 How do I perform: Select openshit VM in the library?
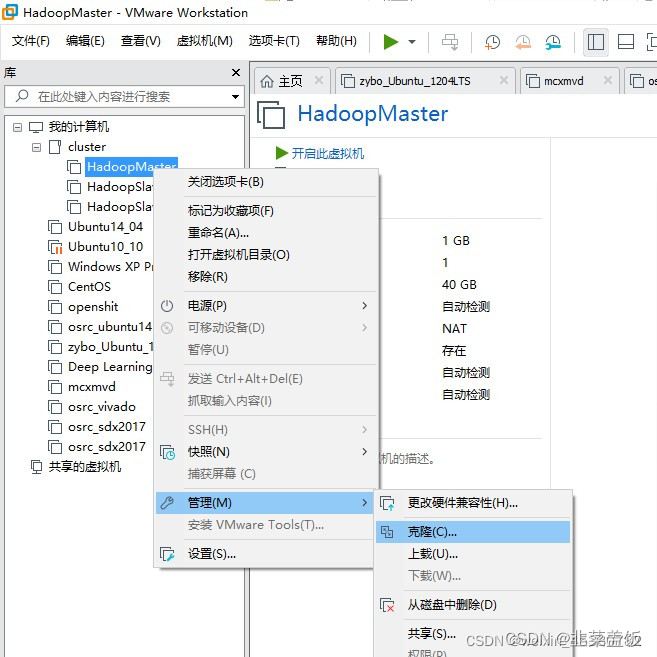[93, 307]
